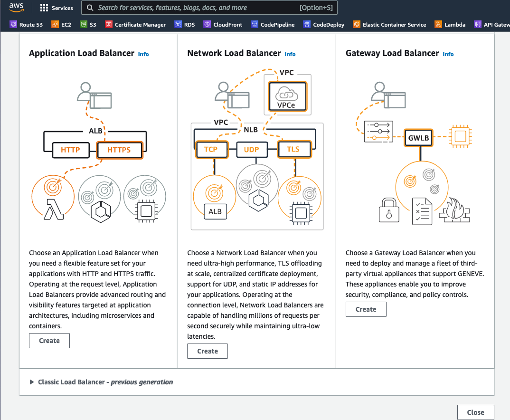510x420 pixels.
Task: Close the load balancer type dialog
Action: [475, 412]
